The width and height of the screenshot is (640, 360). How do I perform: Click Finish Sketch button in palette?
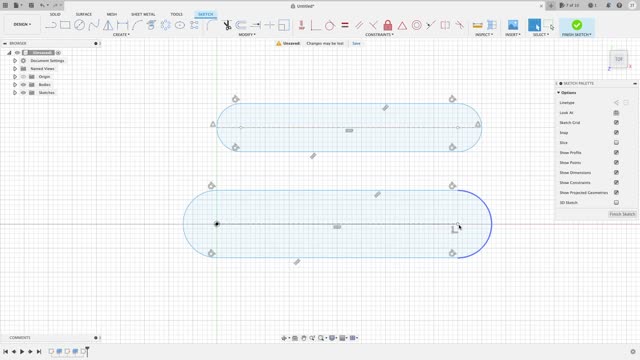[622, 214]
